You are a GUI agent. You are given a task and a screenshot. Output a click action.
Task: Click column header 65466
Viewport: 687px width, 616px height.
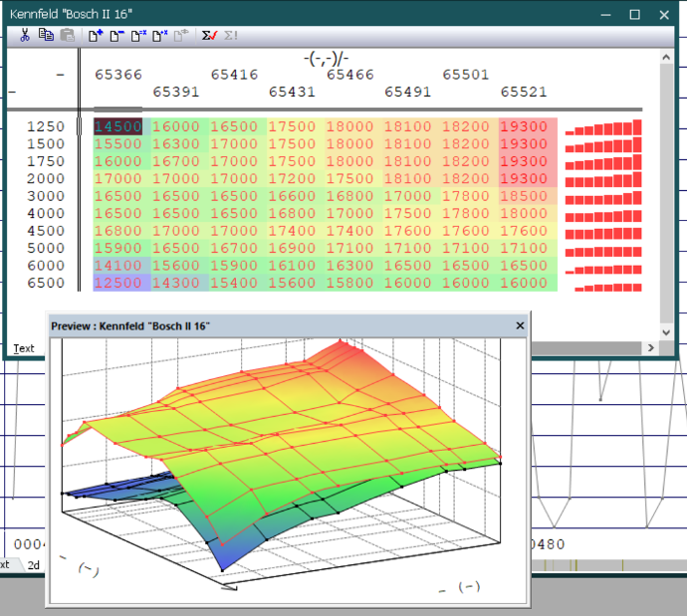(350, 75)
